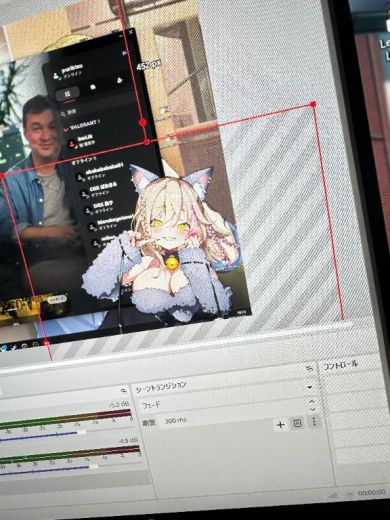Viewport: 390px width, 520px height.
Task: Click the middle icon beside the friends tab
Action: point(93,87)
